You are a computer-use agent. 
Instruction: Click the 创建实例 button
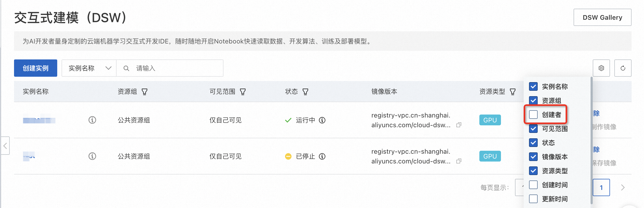[x=36, y=68]
